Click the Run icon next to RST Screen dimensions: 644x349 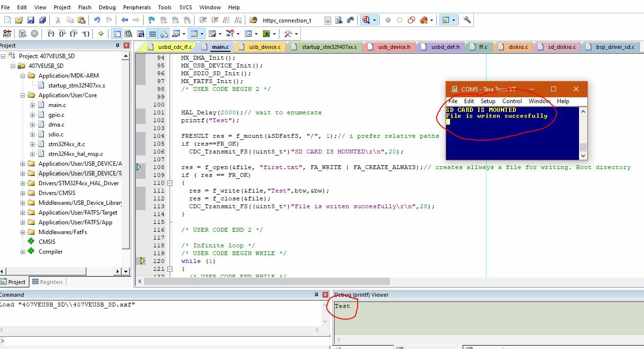tap(22, 34)
